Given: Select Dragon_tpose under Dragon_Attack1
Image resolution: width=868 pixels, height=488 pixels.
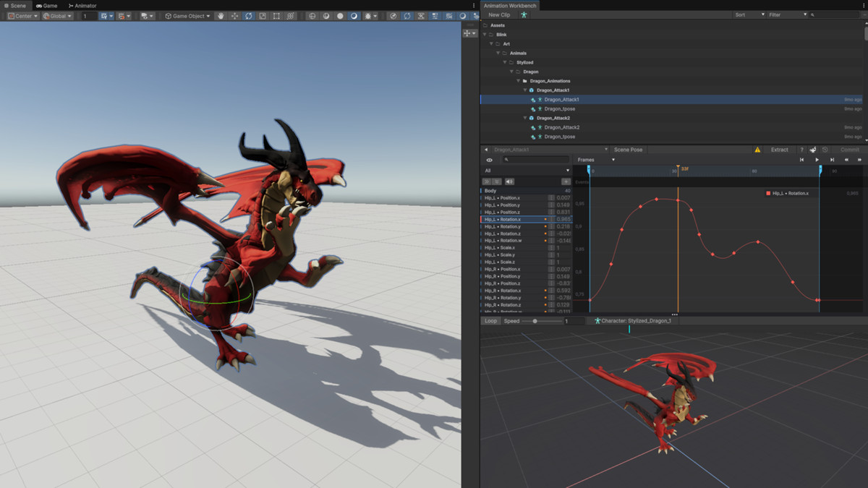Looking at the screenshot, I should (x=673, y=108).
